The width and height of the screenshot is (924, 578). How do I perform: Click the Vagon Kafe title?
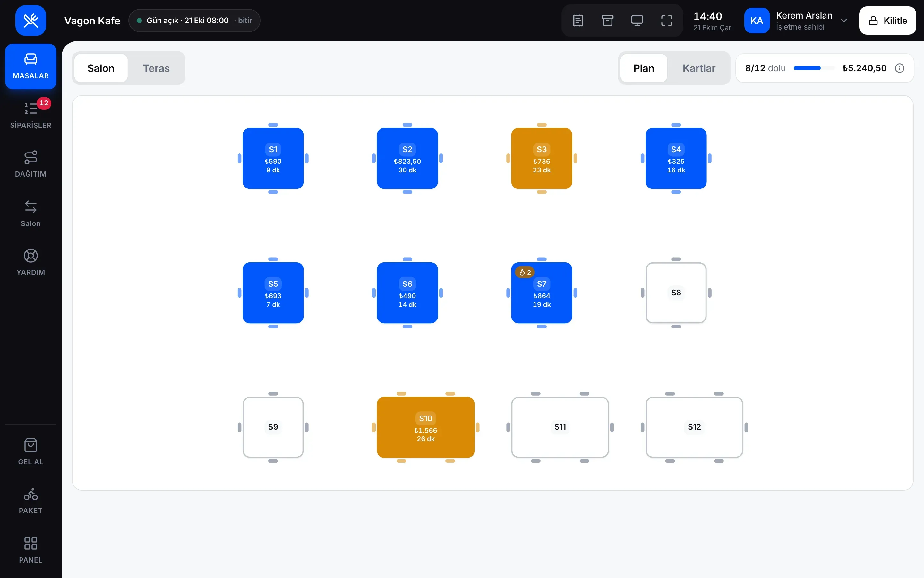(92, 21)
